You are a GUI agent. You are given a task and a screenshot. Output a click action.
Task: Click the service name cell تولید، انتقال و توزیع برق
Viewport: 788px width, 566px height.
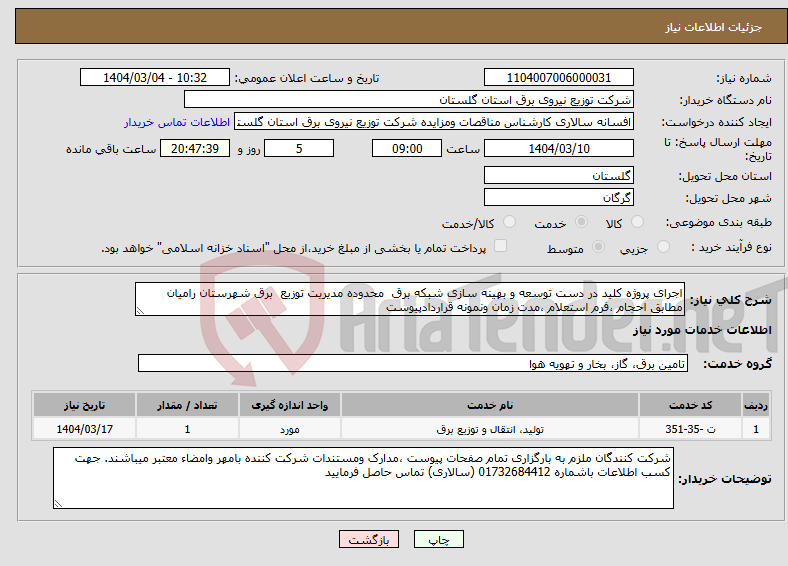[x=490, y=429]
